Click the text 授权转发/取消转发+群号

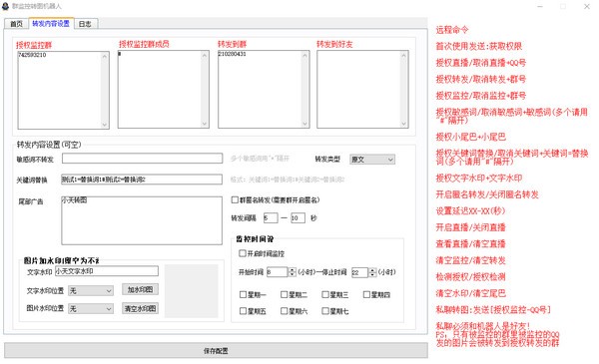(x=481, y=79)
